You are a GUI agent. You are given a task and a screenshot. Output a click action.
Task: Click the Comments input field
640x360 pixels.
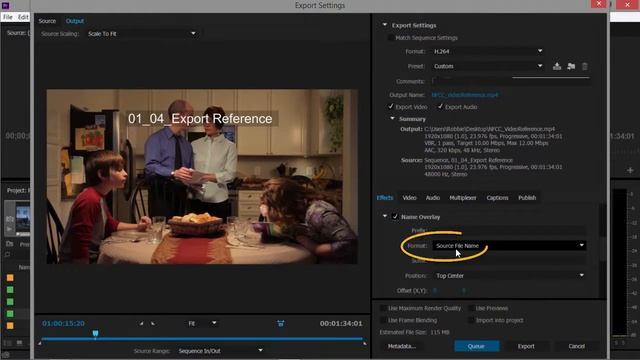(x=510, y=81)
